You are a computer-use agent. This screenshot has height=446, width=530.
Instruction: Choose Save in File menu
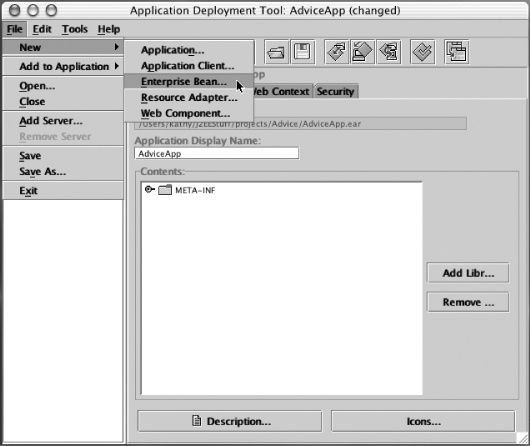coord(63,156)
